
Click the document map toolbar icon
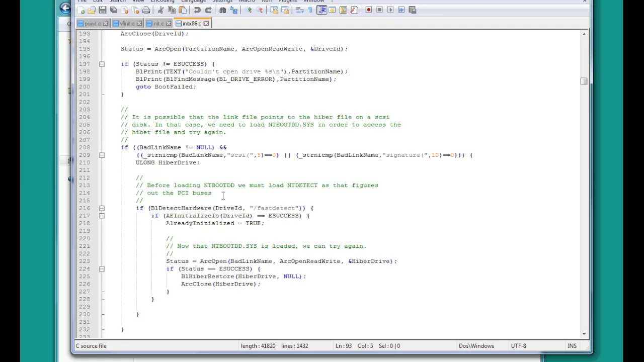coord(344,10)
